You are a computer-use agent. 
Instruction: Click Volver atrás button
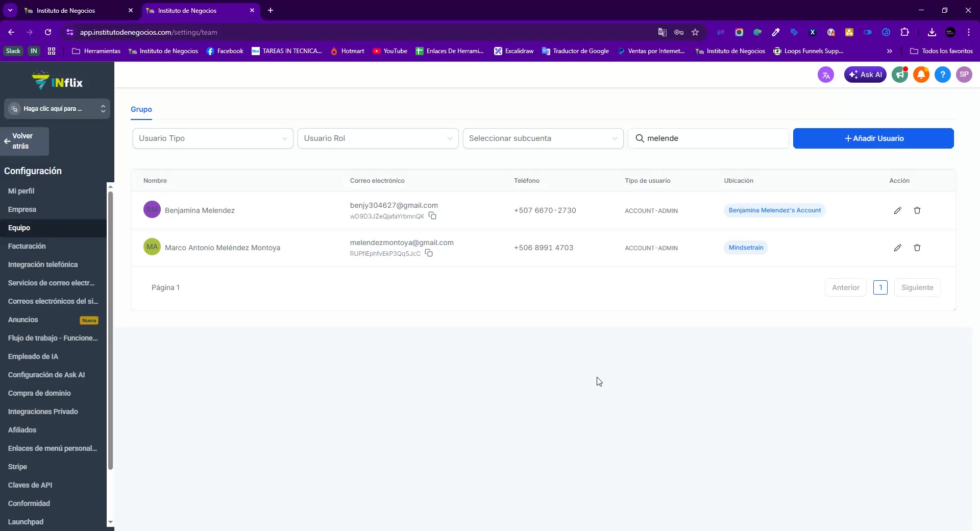24,141
